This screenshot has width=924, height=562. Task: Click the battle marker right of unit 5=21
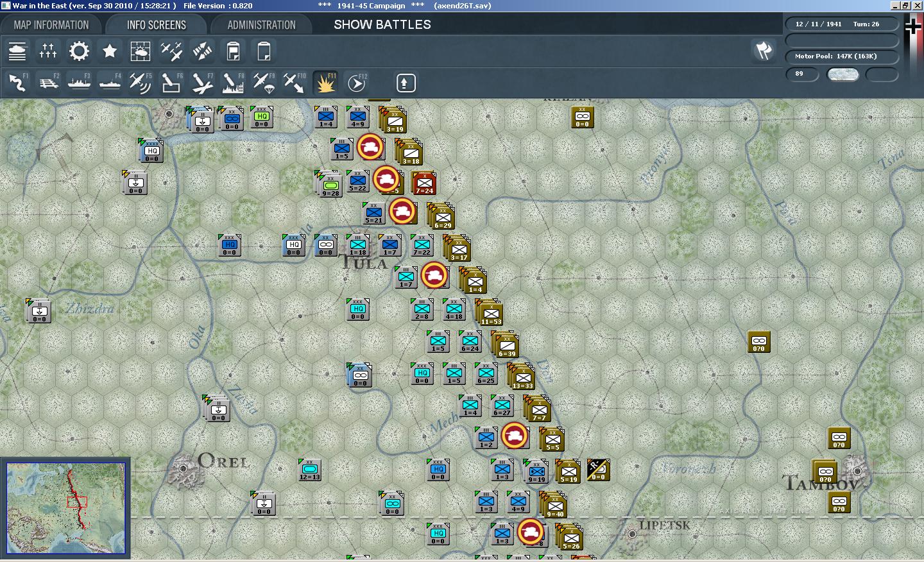pyautogui.click(x=402, y=212)
